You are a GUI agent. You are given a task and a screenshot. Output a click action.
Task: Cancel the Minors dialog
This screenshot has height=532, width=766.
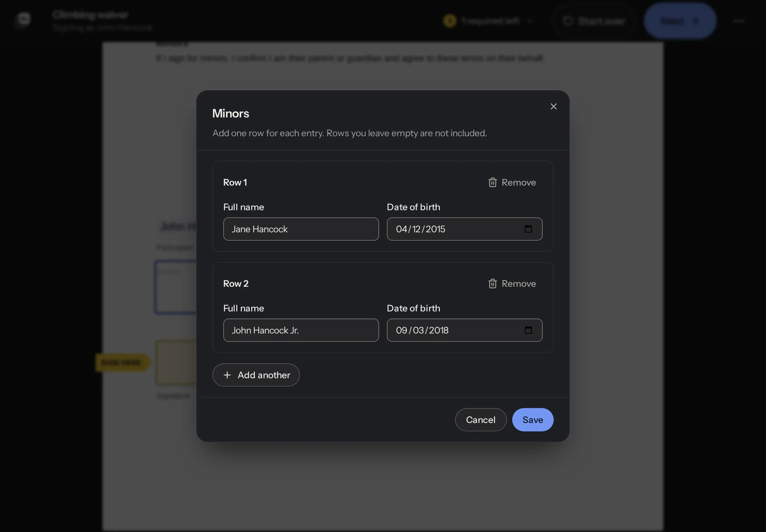click(x=481, y=420)
